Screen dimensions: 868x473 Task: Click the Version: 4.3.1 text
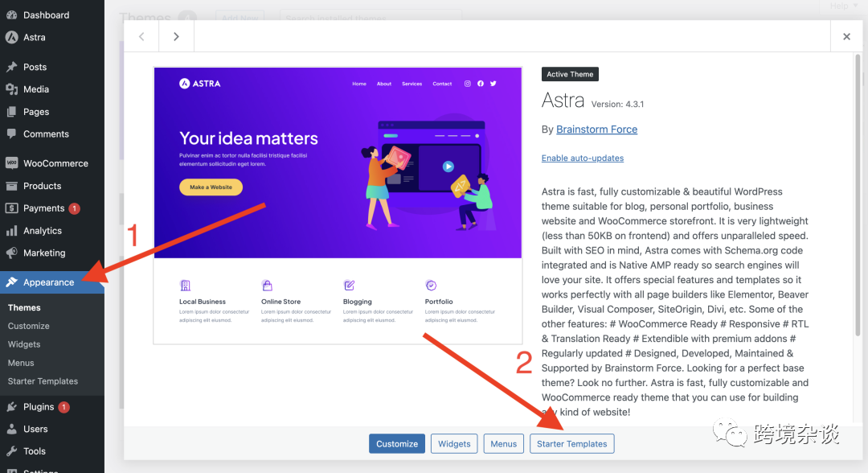click(x=617, y=104)
